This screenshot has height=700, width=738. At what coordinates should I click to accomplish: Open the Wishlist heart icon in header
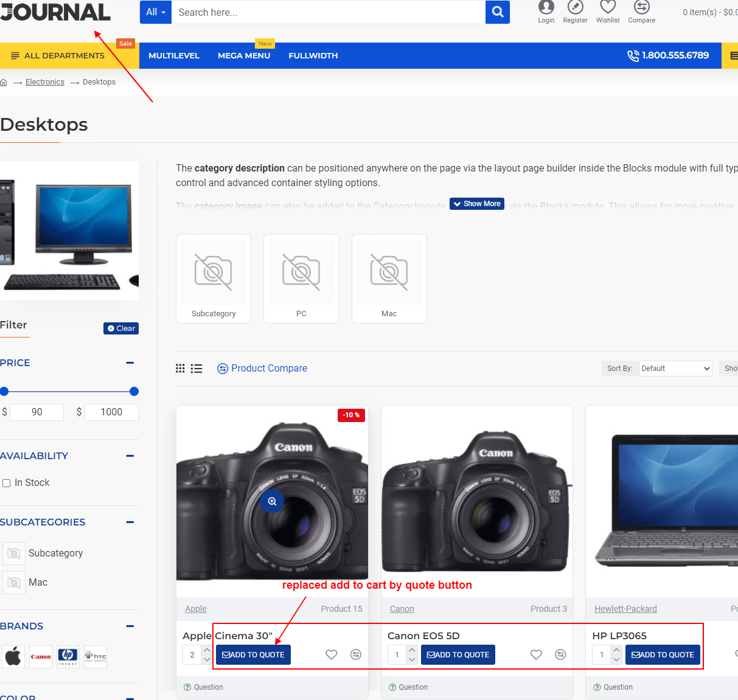(608, 7)
